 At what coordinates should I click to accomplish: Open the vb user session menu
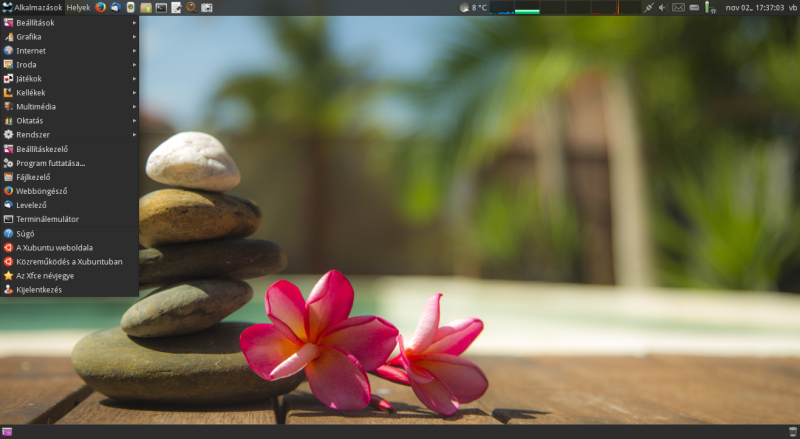tap(792, 8)
